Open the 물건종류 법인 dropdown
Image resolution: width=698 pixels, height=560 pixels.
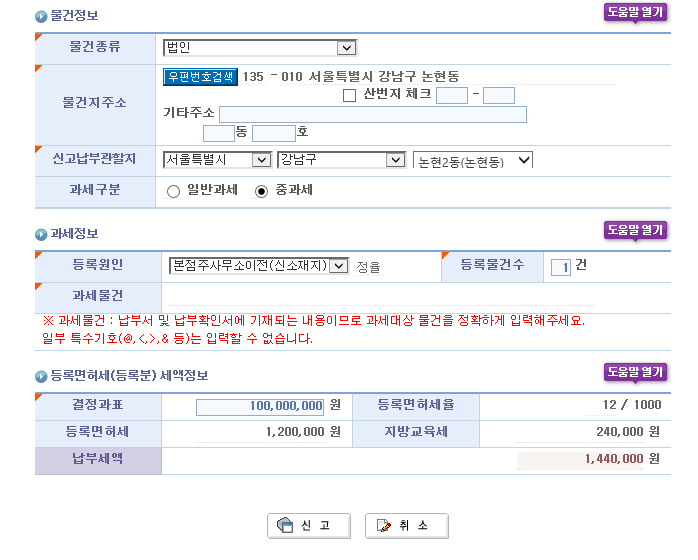[260, 47]
